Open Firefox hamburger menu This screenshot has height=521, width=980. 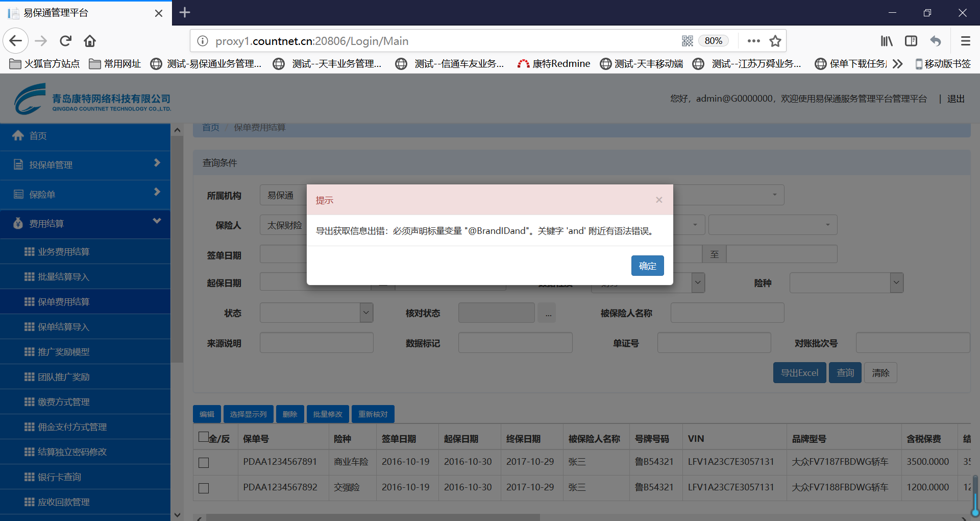(965, 41)
